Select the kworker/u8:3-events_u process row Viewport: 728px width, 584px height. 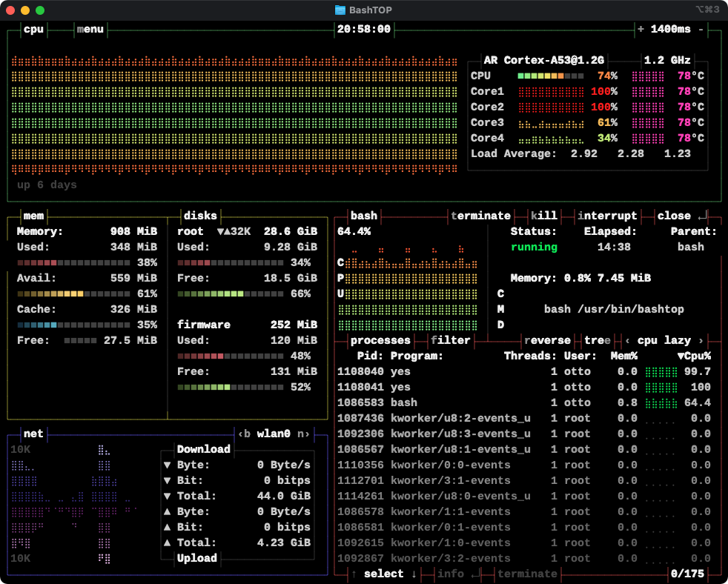tap(523, 434)
